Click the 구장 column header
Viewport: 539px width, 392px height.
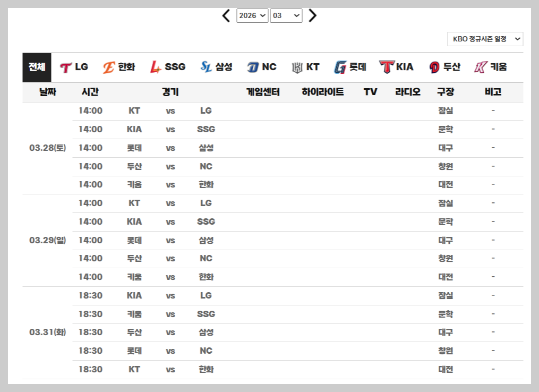(x=446, y=92)
